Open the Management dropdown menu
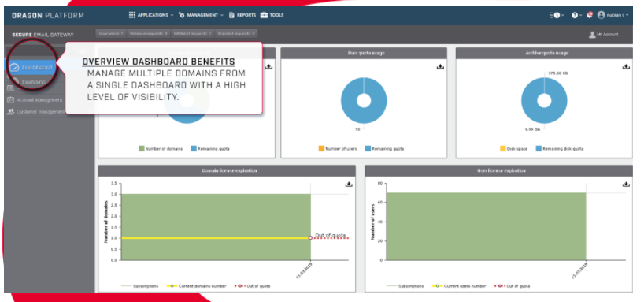 point(201,15)
